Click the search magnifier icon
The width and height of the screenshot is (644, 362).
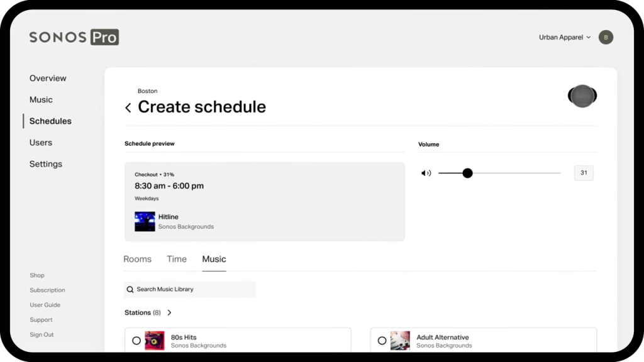(130, 289)
